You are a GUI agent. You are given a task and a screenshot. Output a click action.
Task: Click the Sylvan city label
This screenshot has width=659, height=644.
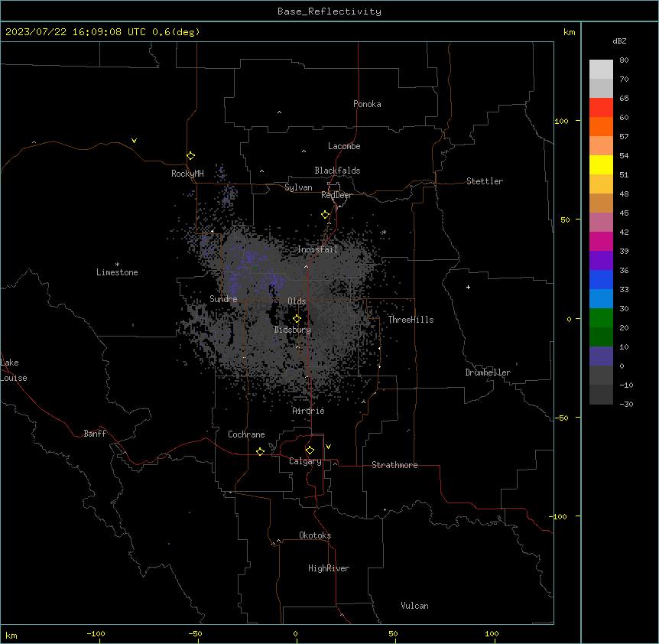[298, 187]
